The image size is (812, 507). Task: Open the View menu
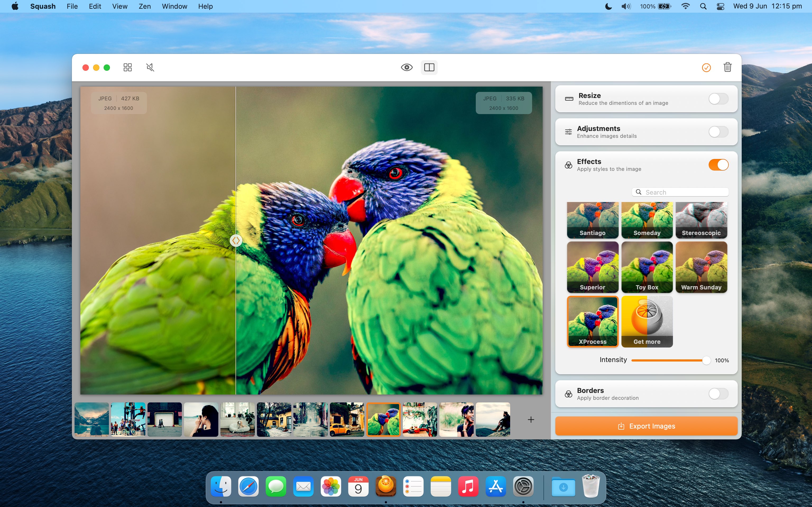[119, 6]
